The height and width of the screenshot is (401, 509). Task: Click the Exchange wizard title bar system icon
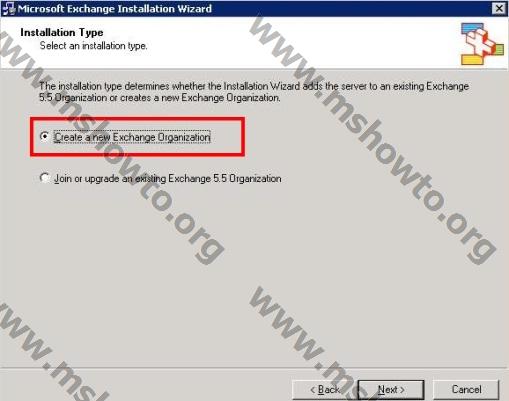[x=9, y=8]
